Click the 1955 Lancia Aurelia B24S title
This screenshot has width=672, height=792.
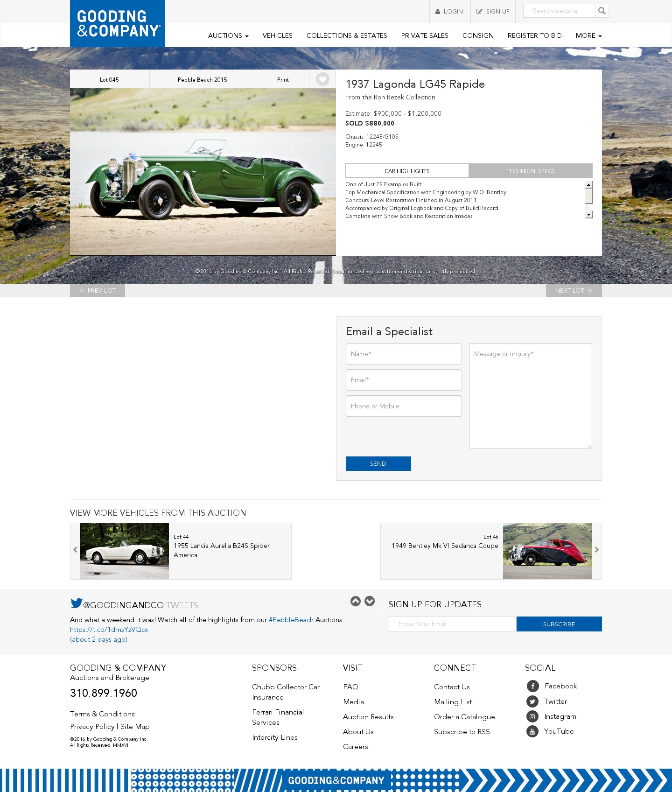point(222,550)
